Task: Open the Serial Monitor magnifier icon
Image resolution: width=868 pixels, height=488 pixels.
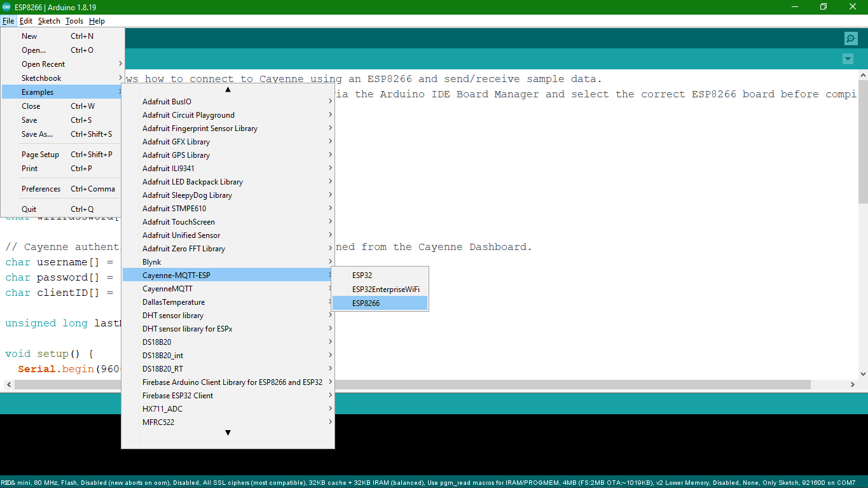Action: pos(851,38)
